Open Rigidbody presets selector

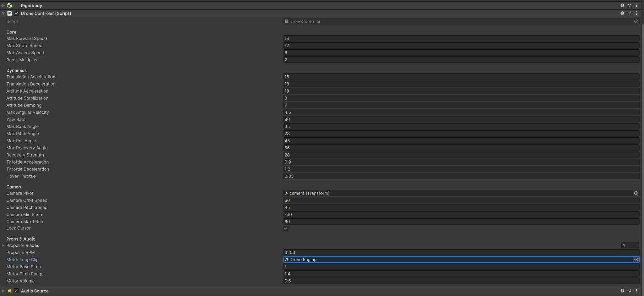[629, 5]
